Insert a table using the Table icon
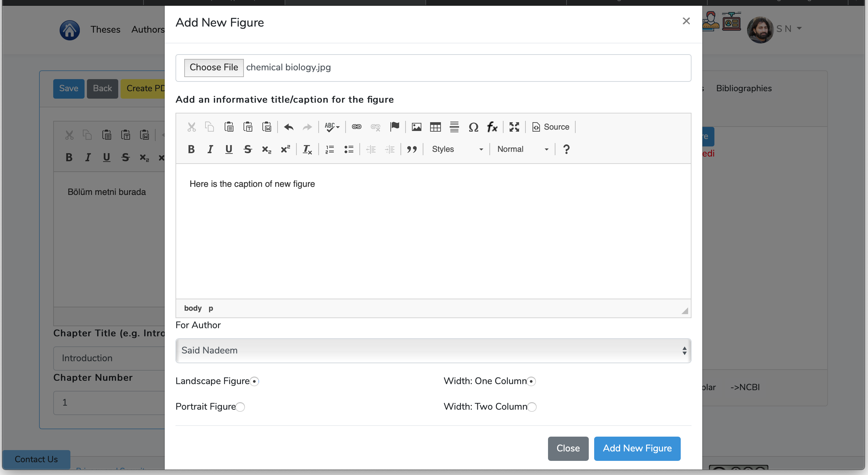The width and height of the screenshot is (868, 475). (x=436, y=127)
